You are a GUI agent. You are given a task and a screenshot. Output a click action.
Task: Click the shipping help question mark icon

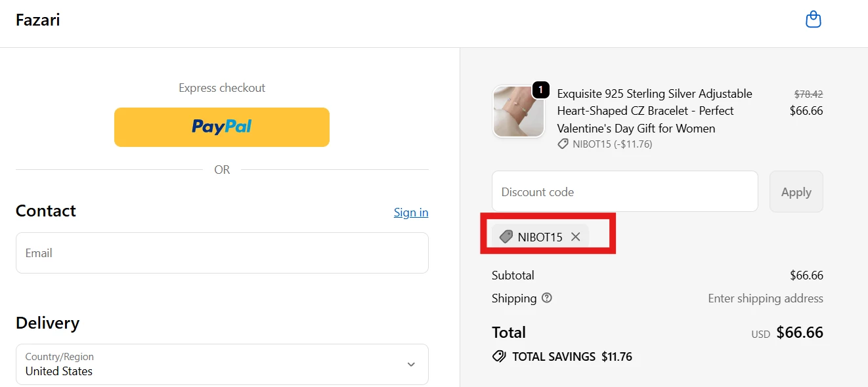(x=548, y=298)
